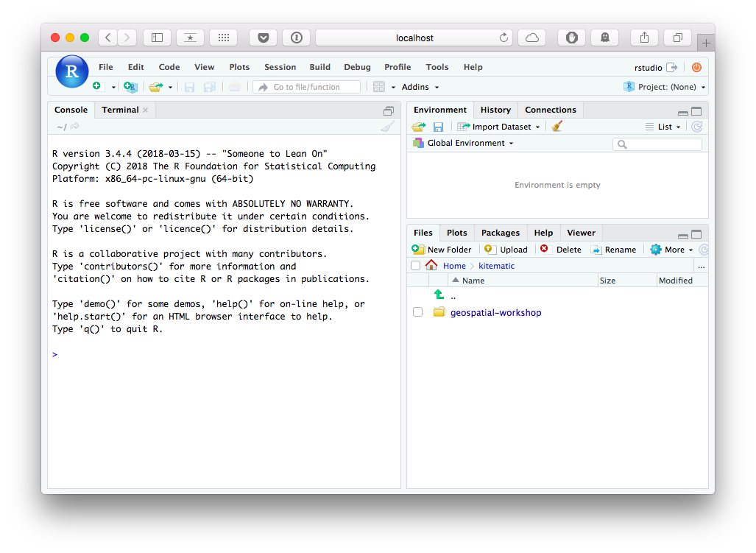Switch to the Packages tab
Screen dimensions: 756x553
[x=501, y=233]
